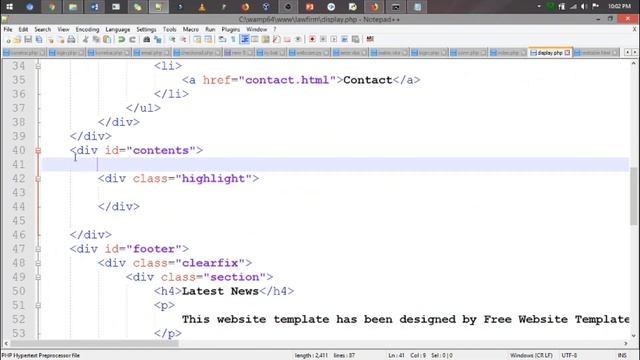Click the Cut scissors icon
Viewport: 640px width, 360px height.
click(x=85, y=40)
